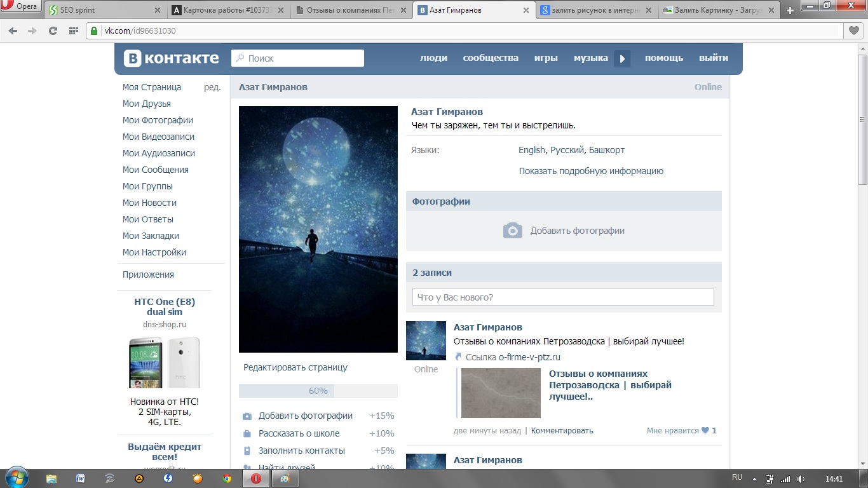
Task: Click the camera icon in Фотографии block
Action: click(513, 231)
